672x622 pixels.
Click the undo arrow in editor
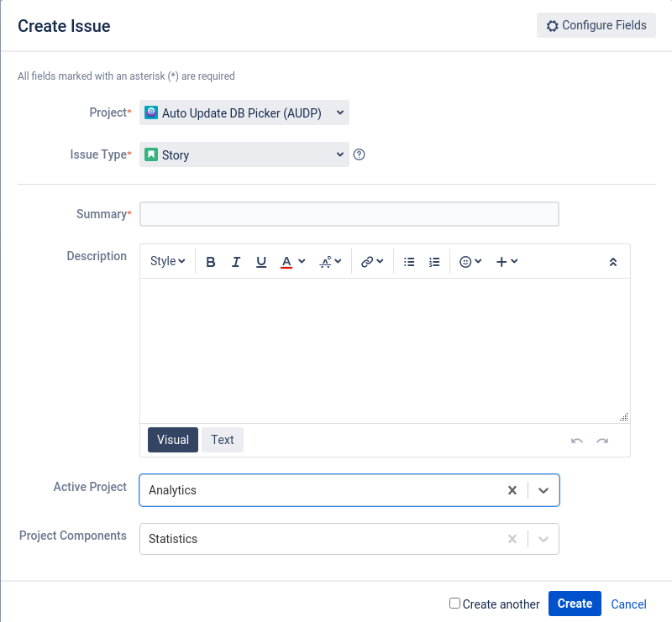pyautogui.click(x=577, y=441)
